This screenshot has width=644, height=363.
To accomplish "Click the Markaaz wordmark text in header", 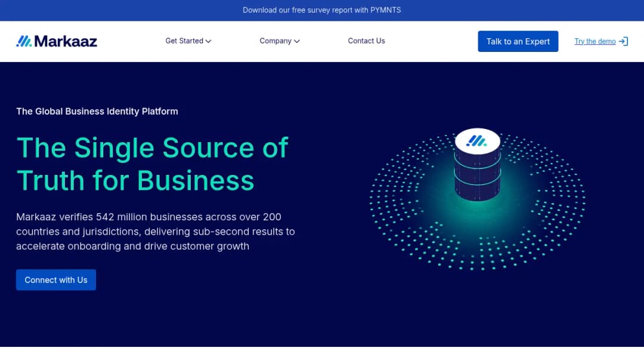I will click(66, 41).
